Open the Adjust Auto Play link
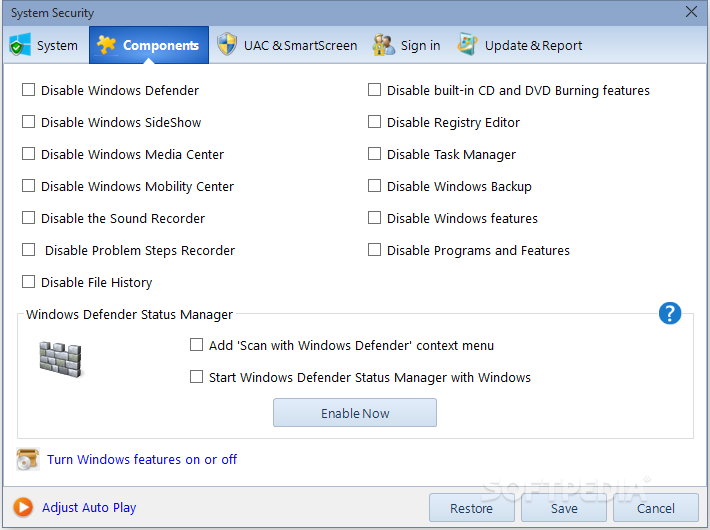The height and width of the screenshot is (530, 710). pos(89,508)
